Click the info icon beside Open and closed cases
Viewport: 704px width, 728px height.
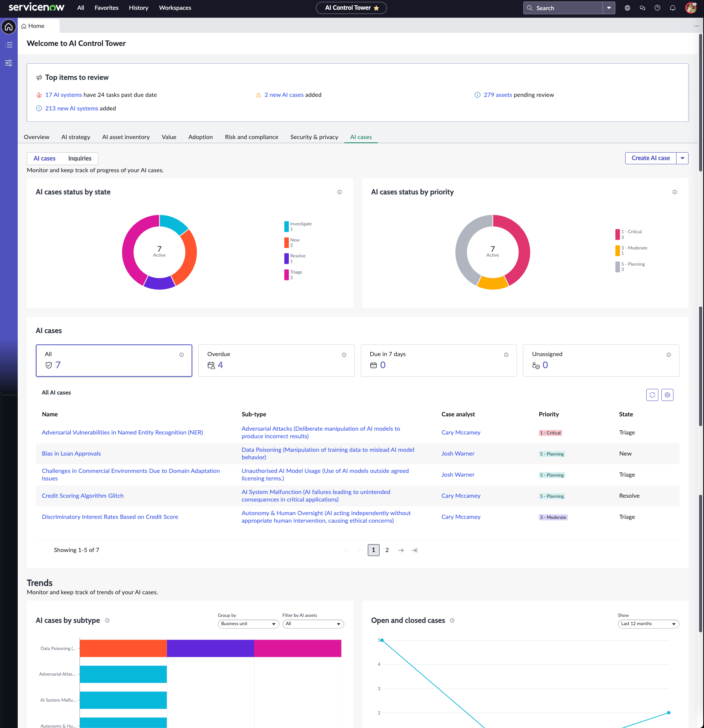coord(452,621)
